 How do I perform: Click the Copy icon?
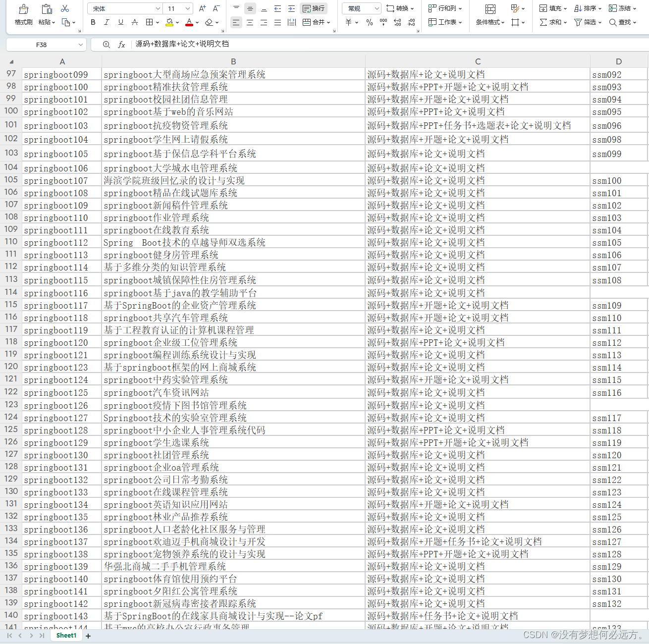[x=66, y=22]
